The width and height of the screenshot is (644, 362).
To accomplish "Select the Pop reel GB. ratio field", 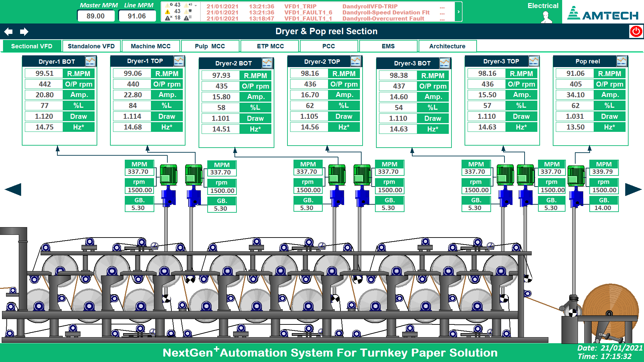I will tap(603, 208).
